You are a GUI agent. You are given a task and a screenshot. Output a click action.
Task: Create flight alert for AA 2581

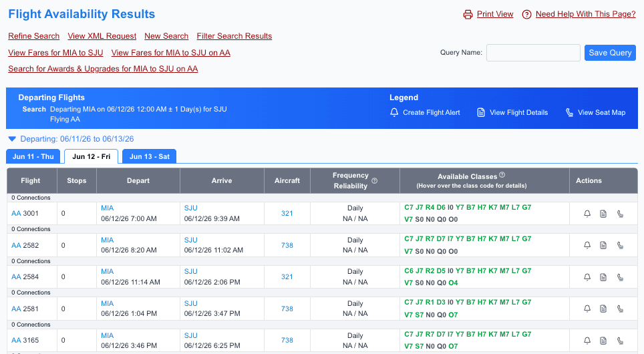pos(587,309)
